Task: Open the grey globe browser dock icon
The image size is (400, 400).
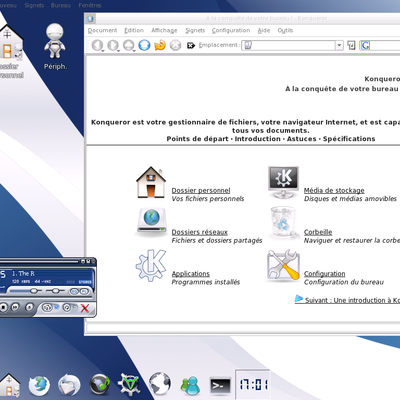Action: pyautogui.click(x=160, y=384)
